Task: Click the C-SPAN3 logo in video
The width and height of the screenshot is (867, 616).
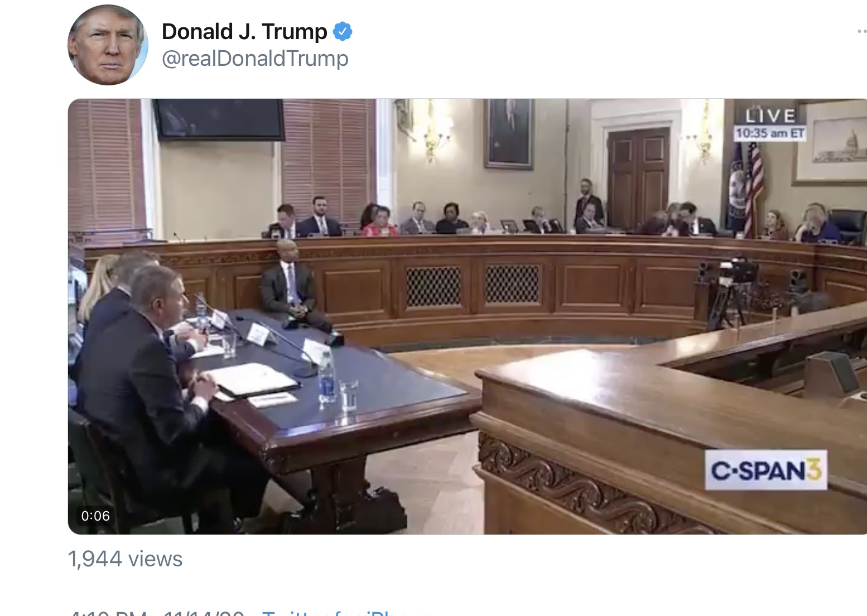Action: [766, 470]
